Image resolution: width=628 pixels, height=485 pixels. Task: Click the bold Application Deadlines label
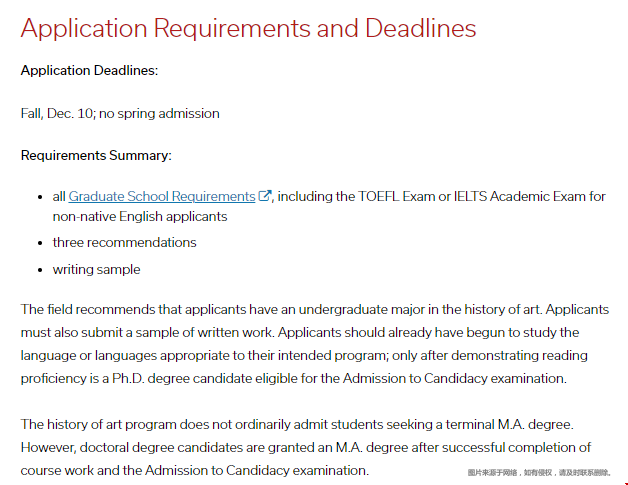89,71
